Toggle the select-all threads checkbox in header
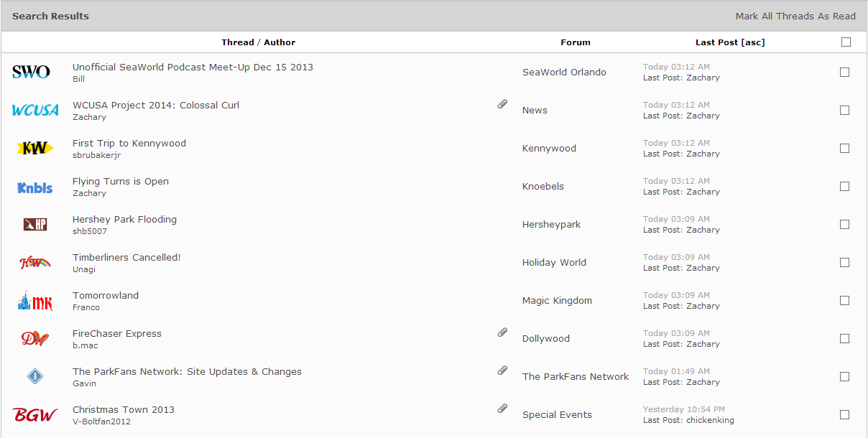Screen dimensions: 868x438 click(x=846, y=42)
